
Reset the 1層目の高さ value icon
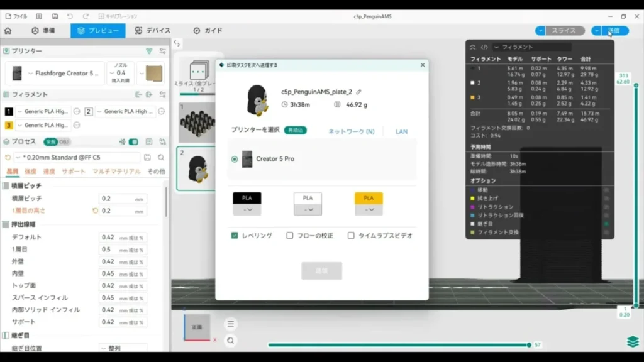pos(95,211)
